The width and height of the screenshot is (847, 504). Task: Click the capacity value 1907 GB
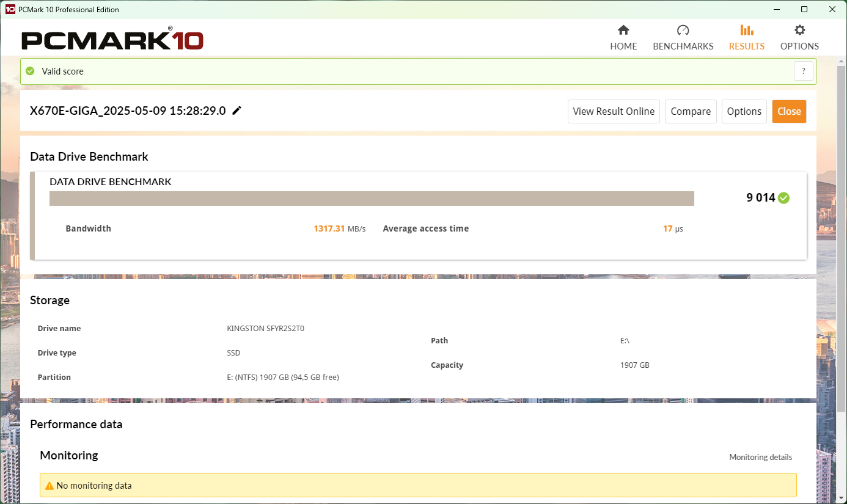coord(635,365)
